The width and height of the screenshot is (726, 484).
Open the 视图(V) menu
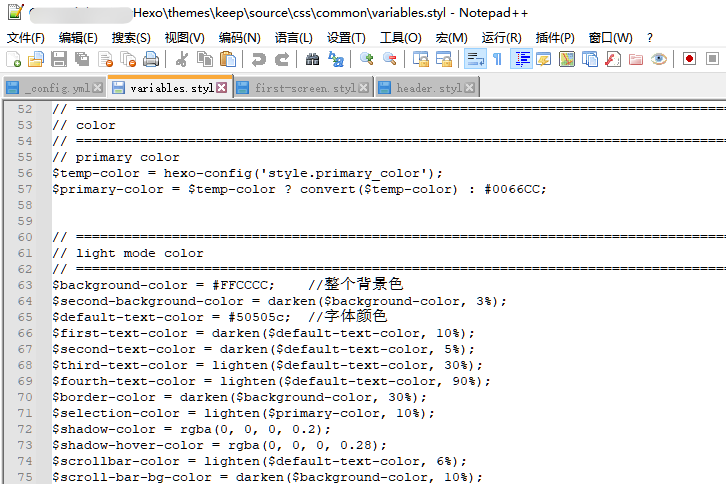click(x=185, y=38)
